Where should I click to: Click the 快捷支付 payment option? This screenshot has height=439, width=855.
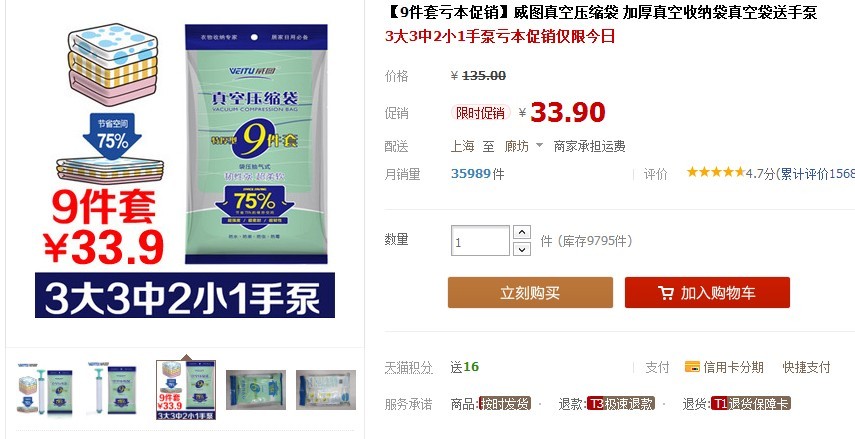(x=806, y=367)
